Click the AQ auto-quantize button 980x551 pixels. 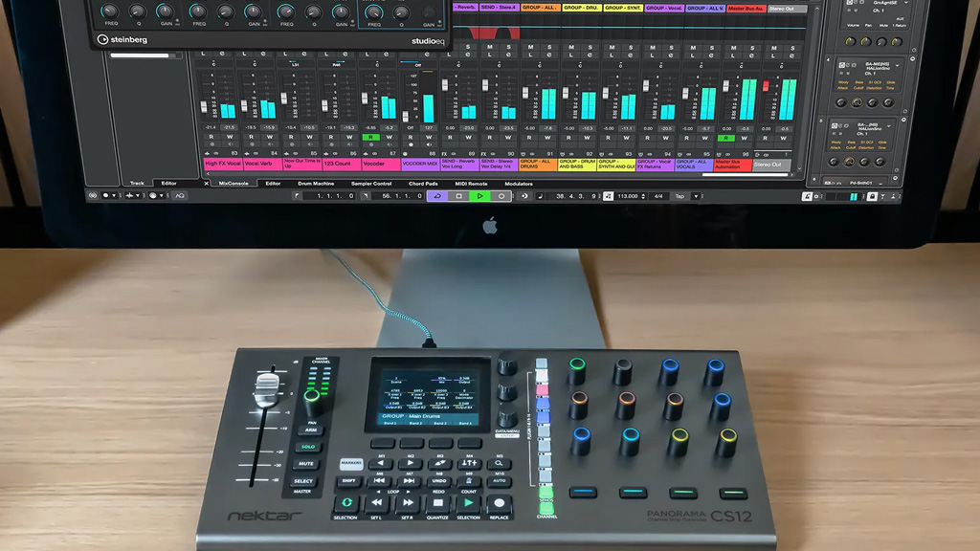pyautogui.click(x=180, y=195)
